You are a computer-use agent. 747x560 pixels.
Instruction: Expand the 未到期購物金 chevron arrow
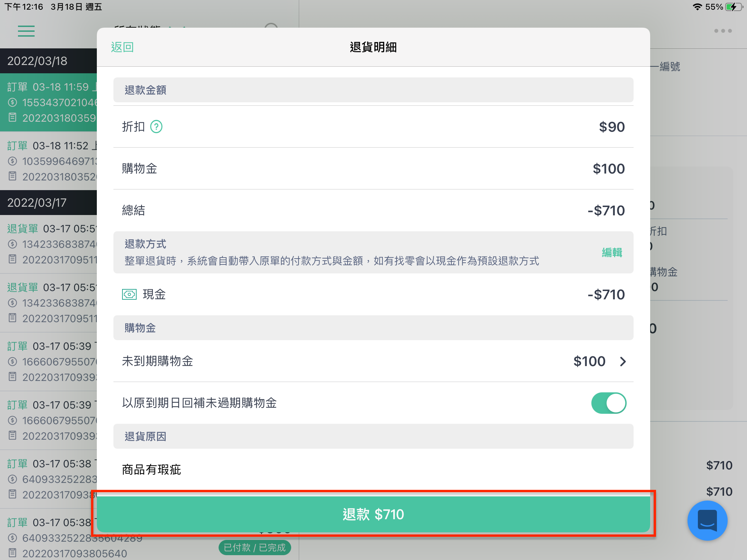click(623, 362)
